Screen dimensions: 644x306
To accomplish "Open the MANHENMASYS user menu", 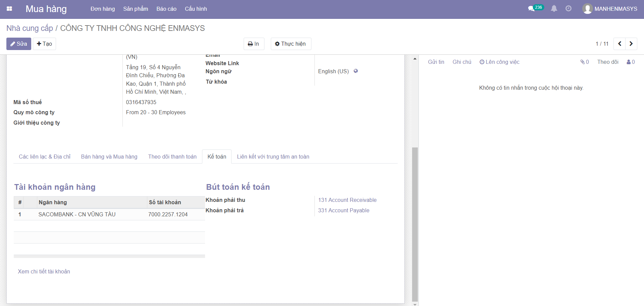I will [x=610, y=9].
